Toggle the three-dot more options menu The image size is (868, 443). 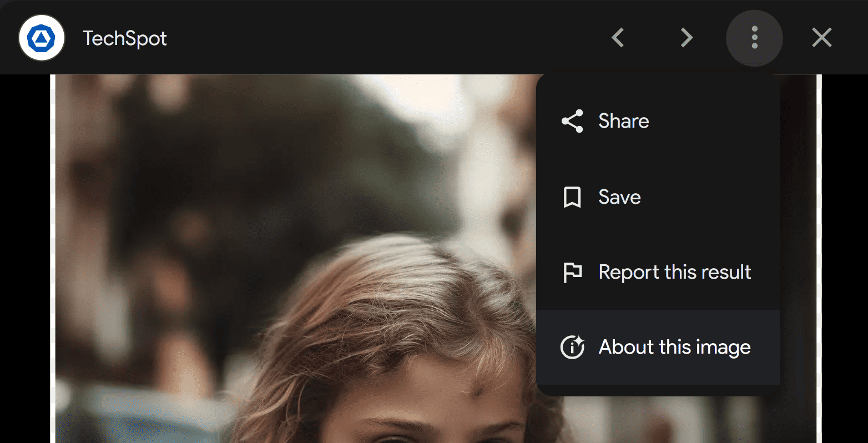(x=754, y=38)
